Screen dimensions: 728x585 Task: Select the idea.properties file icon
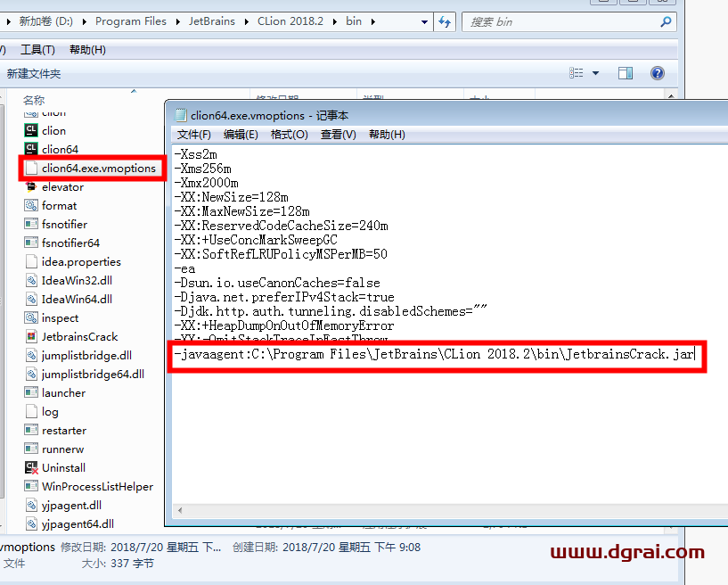click(x=31, y=261)
